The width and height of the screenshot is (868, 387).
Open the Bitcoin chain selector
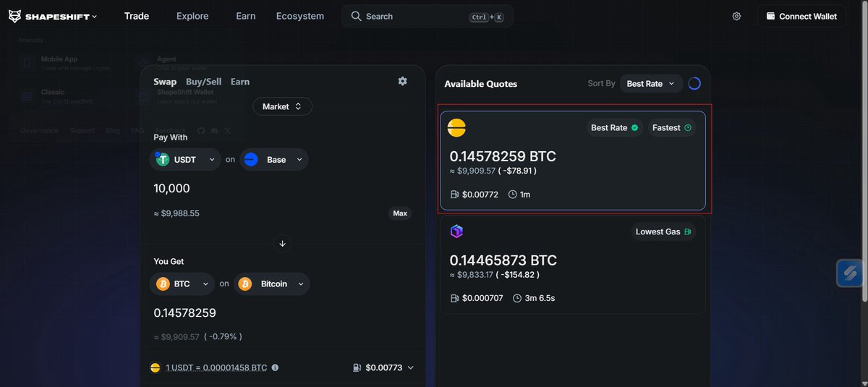click(272, 284)
